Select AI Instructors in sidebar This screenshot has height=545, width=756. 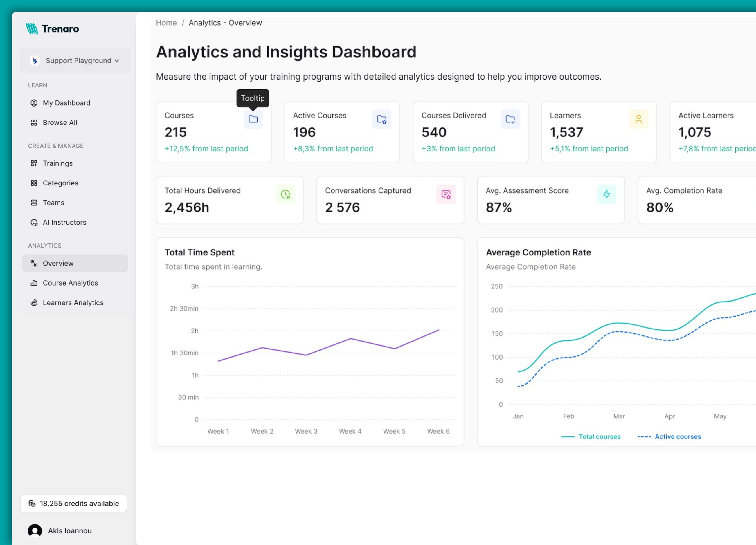[64, 222]
